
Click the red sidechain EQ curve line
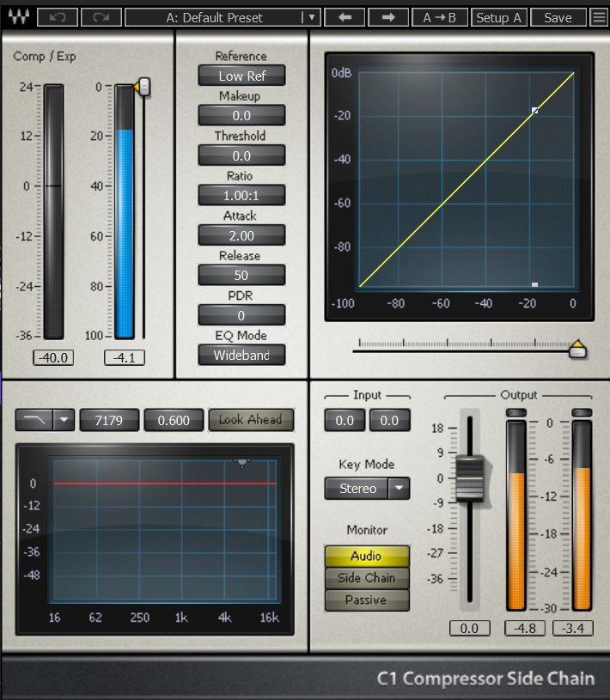[x=165, y=483]
